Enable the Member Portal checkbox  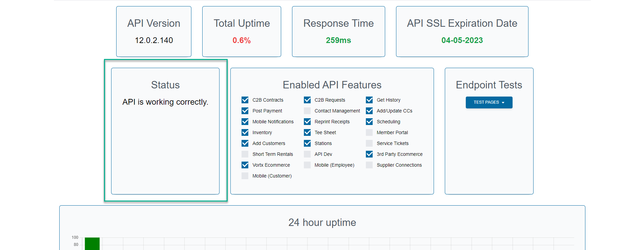(369, 132)
